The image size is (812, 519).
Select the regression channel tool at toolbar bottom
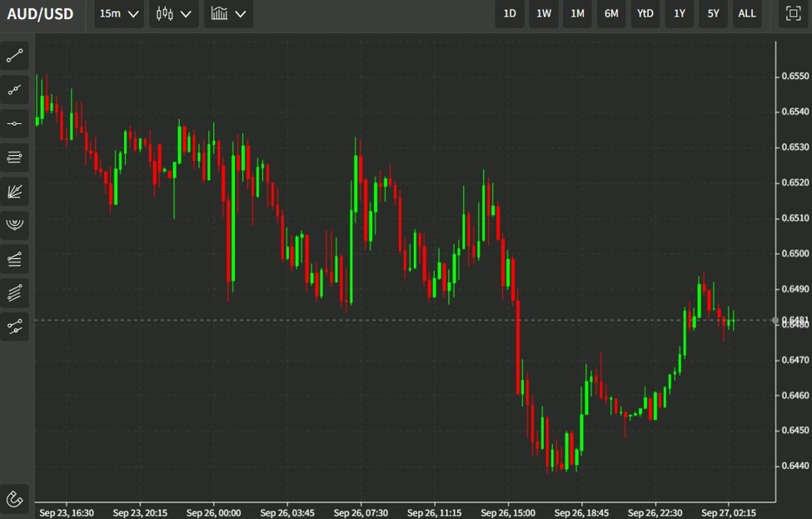click(15, 327)
